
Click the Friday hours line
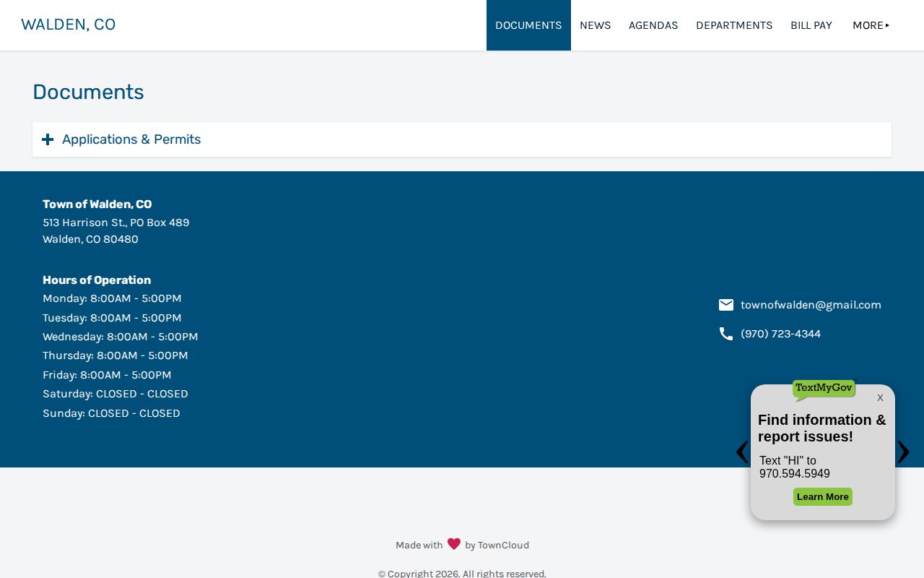pyautogui.click(x=107, y=375)
